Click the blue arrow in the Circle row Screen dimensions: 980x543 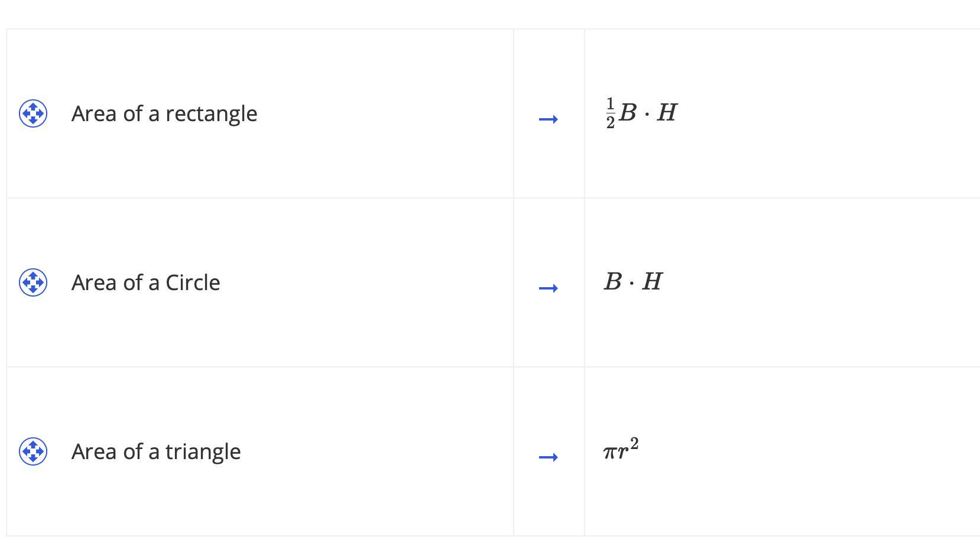(549, 288)
